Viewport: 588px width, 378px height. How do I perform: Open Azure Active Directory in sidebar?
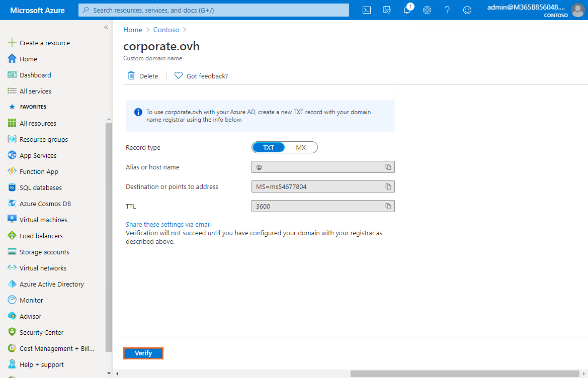51,284
